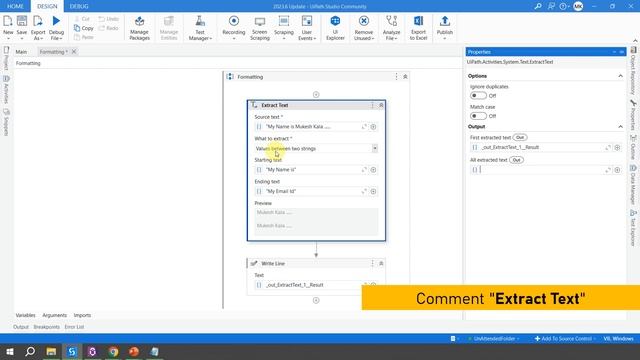Open the Scraping menu
Screen dimensions: 640x360
click(284, 27)
